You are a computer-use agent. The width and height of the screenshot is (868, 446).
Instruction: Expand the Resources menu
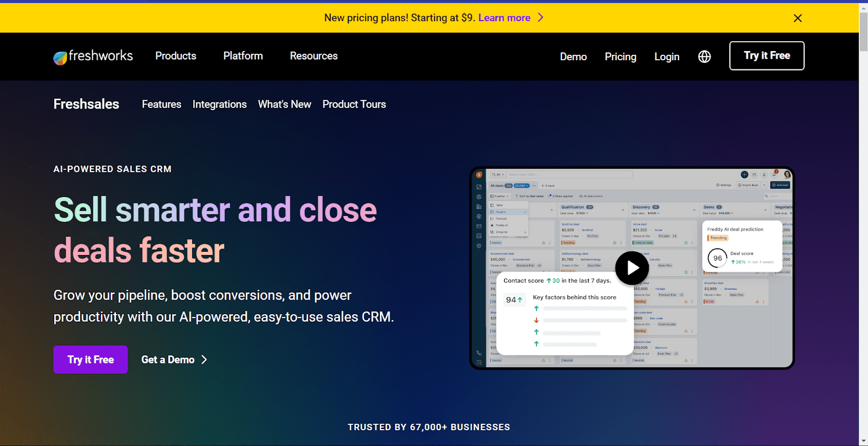[x=314, y=56]
